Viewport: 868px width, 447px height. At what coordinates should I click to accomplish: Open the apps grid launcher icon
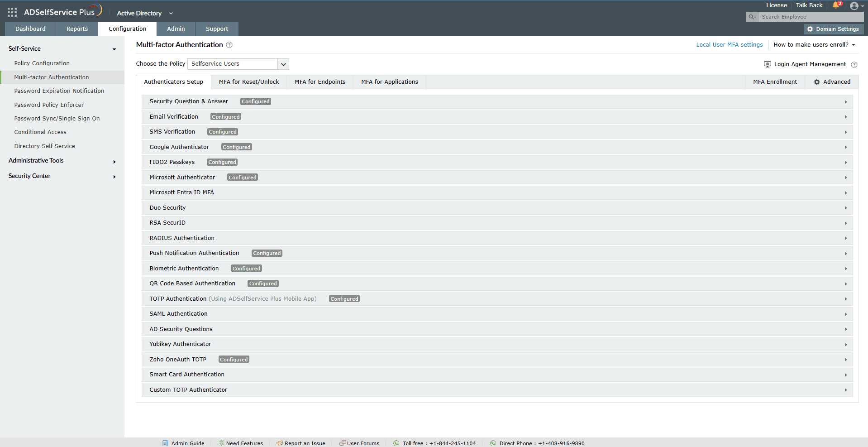tap(12, 12)
